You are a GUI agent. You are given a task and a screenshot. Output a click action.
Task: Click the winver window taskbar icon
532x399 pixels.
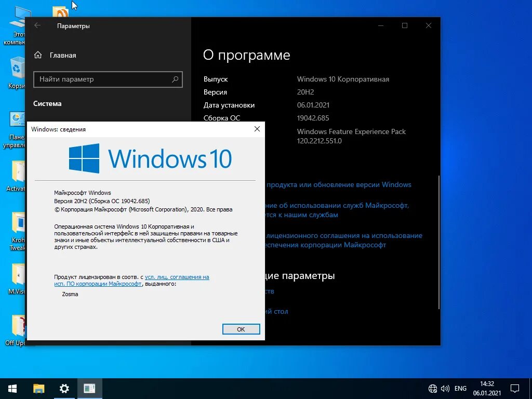89,389
